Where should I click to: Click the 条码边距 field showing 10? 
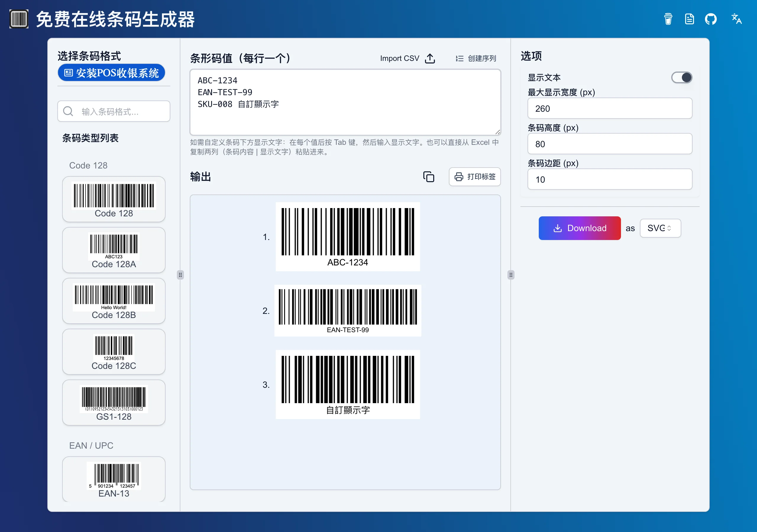pos(610,179)
